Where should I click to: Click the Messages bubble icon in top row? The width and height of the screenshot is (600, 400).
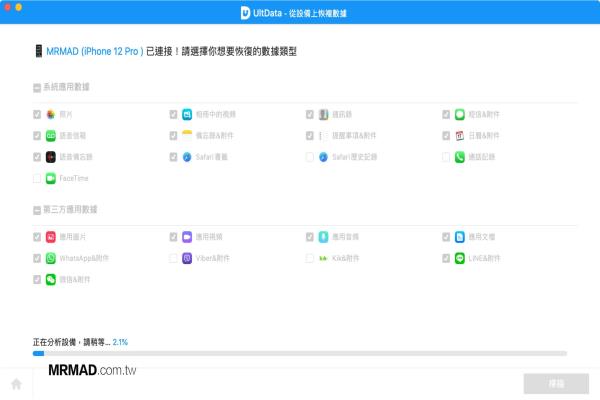coord(460,114)
